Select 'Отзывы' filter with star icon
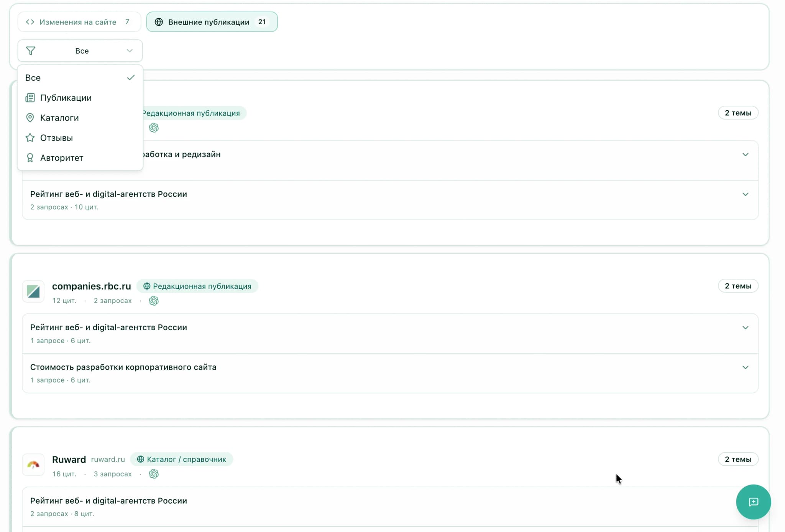This screenshot has width=785, height=532. coord(56,138)
